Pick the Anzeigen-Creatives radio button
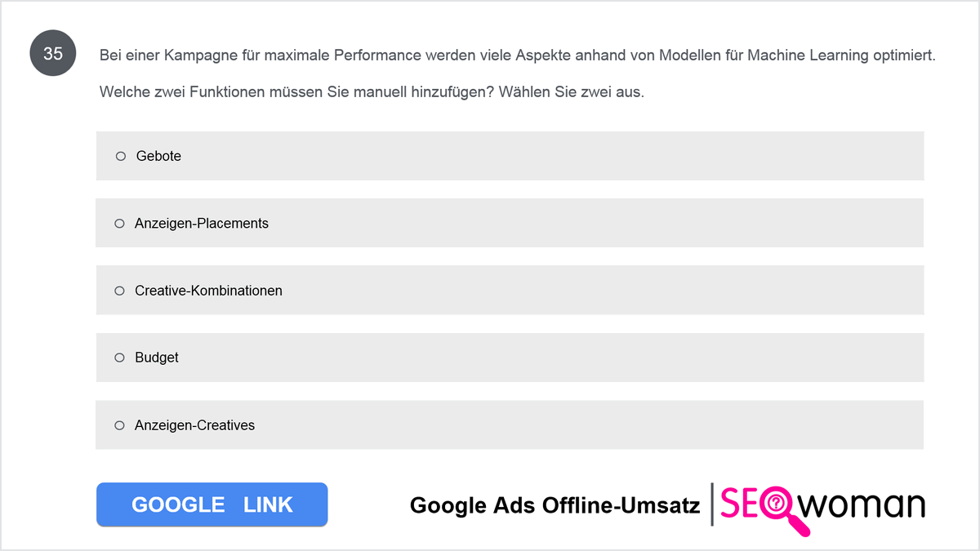 (119, 425)
